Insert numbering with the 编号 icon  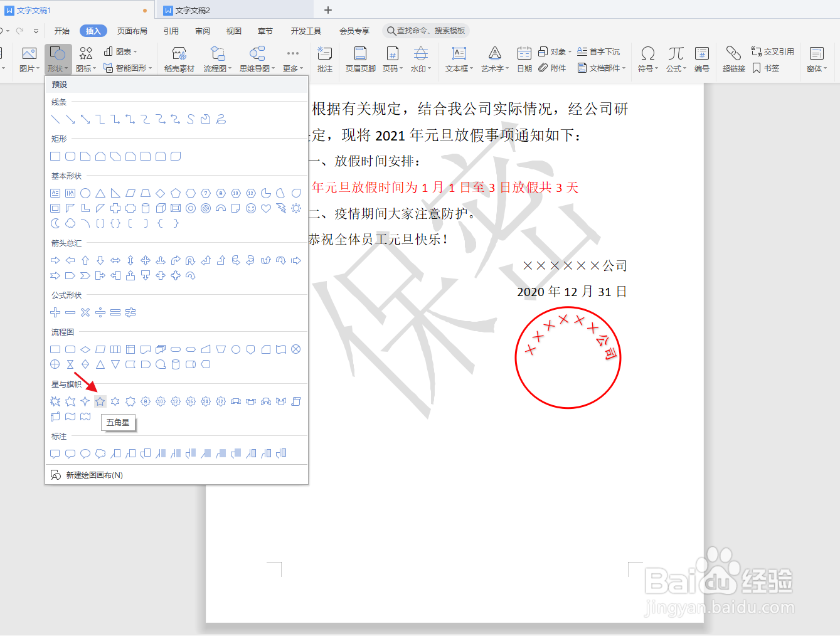[x=702, y=60]
